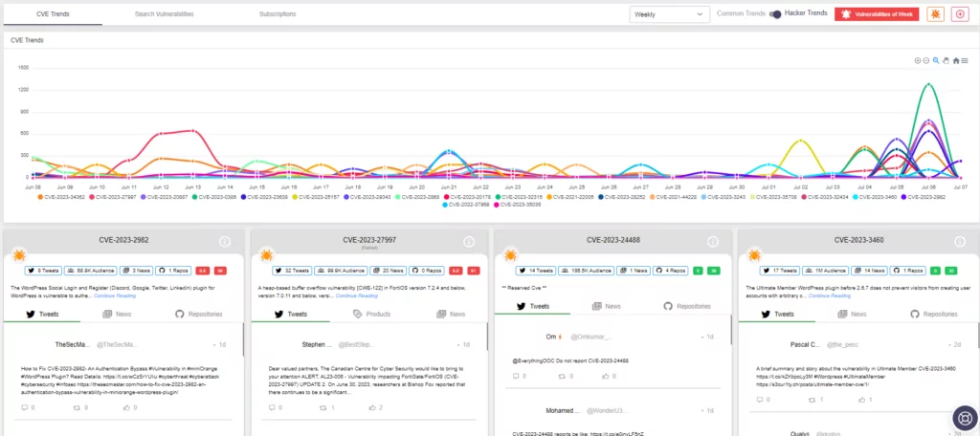Activate the chart selection zoom tool
980x436 pixels.
(936, 60)
